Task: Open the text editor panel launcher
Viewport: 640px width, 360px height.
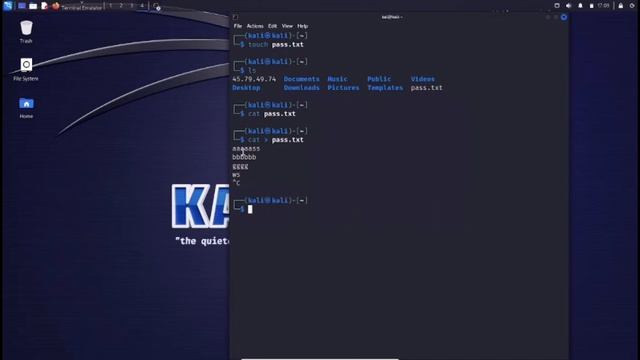Action: [x=44, y=6]
